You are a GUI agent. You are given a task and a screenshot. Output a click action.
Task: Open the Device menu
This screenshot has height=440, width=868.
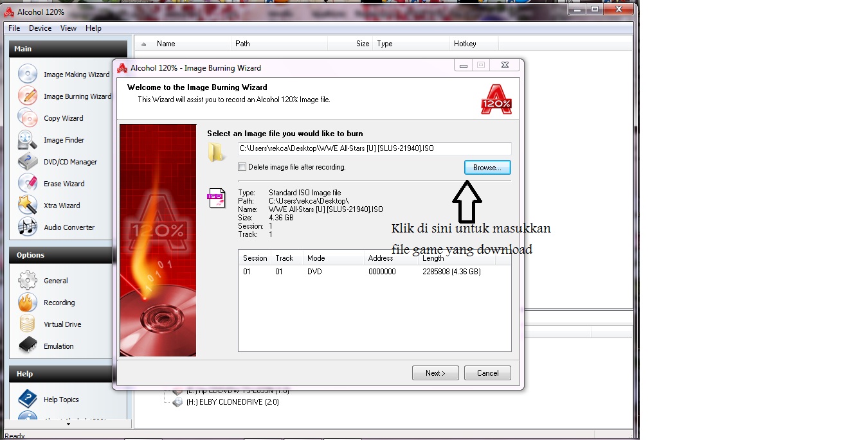point(40,28)
